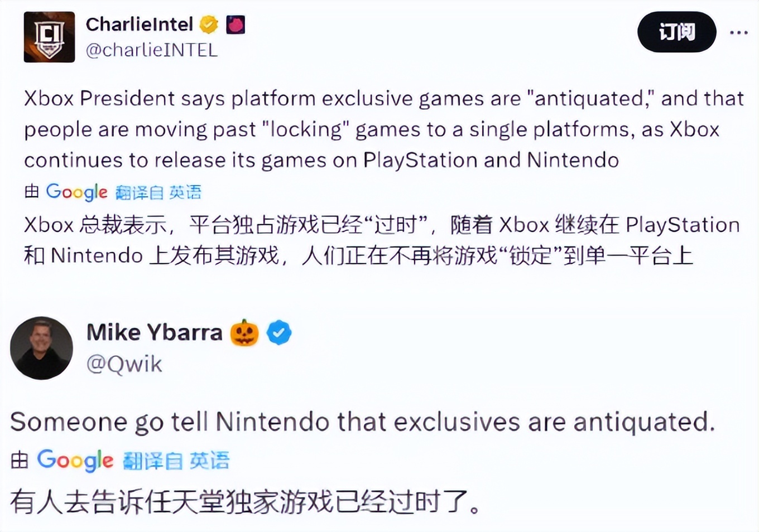This screenshot has width=759, height=532.
Task: Click the purple affiliate badge beside CharlieIntel
Action: point(236,25)
